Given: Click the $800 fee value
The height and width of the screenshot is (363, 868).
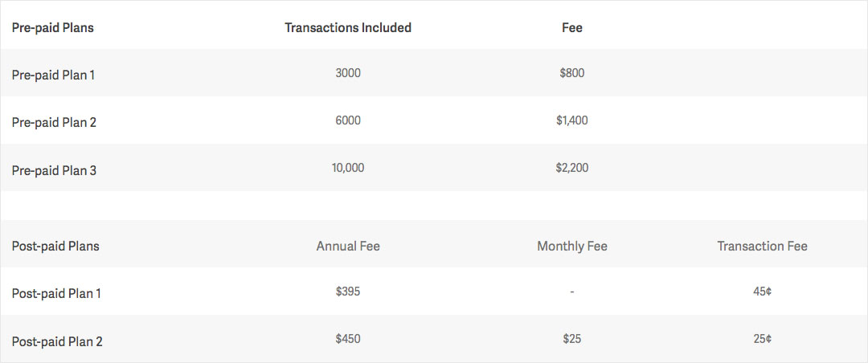Looking at the screenshot, I should (571, 73).
